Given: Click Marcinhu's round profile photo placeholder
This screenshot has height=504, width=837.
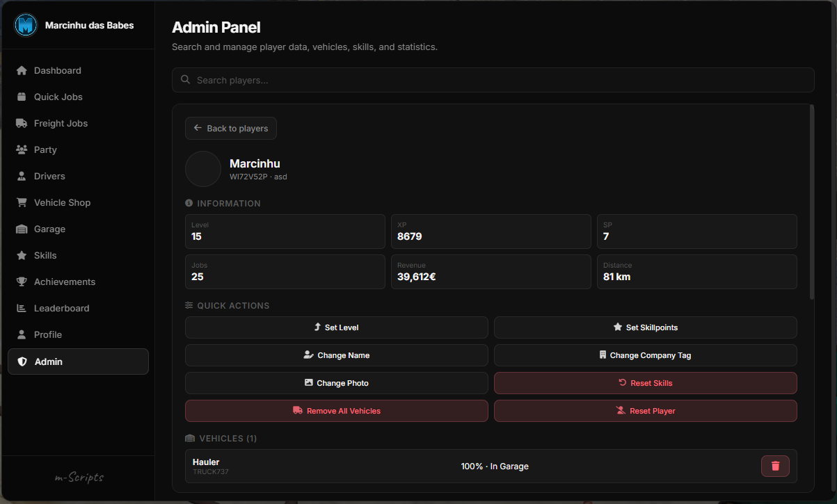Looking at the screenshot, I should coord(203,169).
